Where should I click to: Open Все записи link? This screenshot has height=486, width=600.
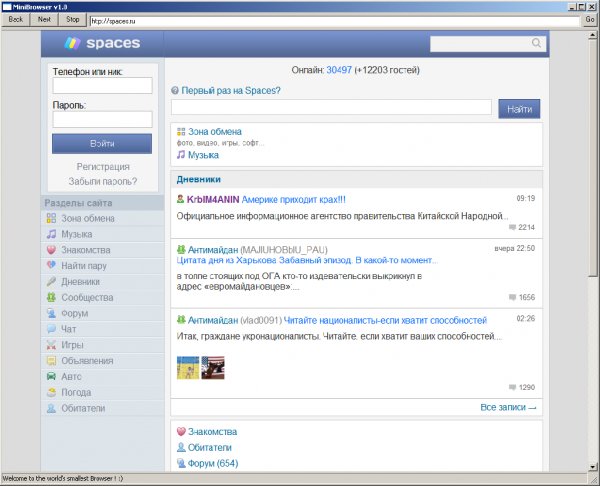[x=508, y=408]
